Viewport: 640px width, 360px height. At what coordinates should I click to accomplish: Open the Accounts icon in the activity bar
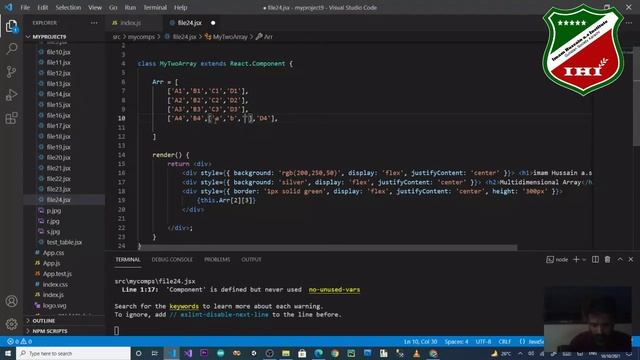11,301
